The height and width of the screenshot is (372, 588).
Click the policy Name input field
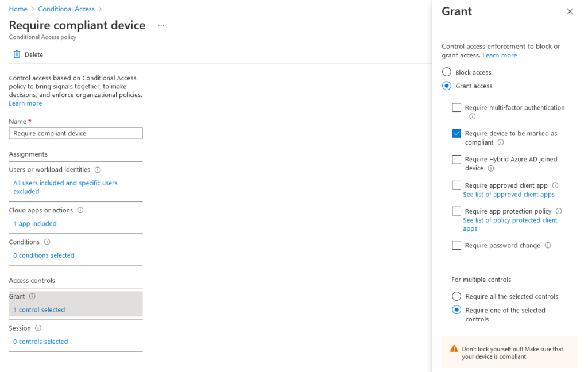(x=76, y=134)
